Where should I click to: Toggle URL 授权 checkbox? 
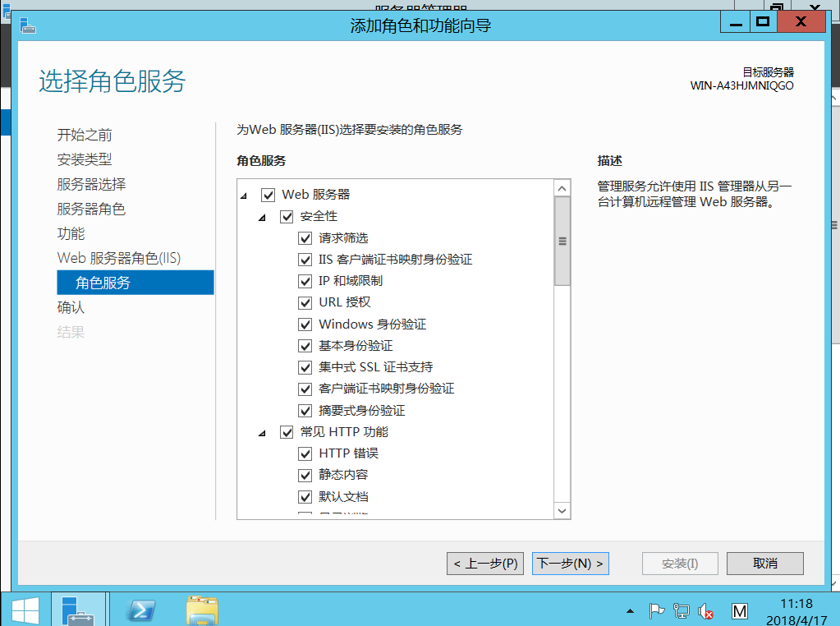[x=305, y=303]
